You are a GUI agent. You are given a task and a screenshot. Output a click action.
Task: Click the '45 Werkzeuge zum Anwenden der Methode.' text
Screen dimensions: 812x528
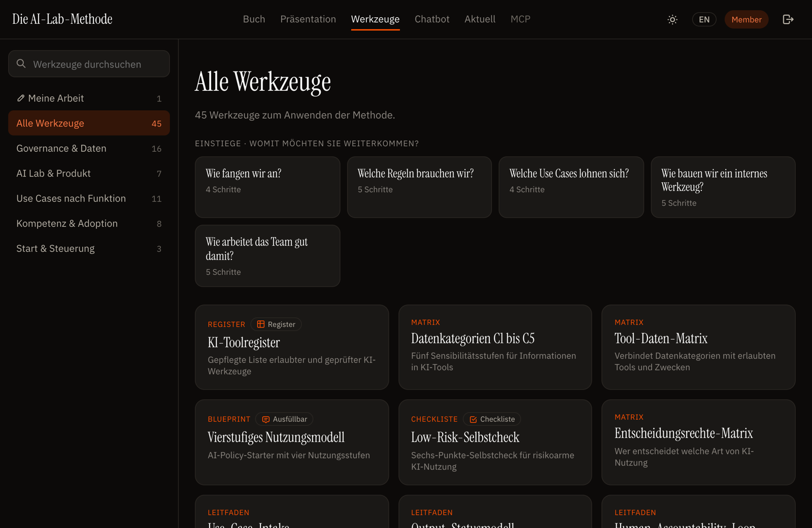click(x=295, y=115)
